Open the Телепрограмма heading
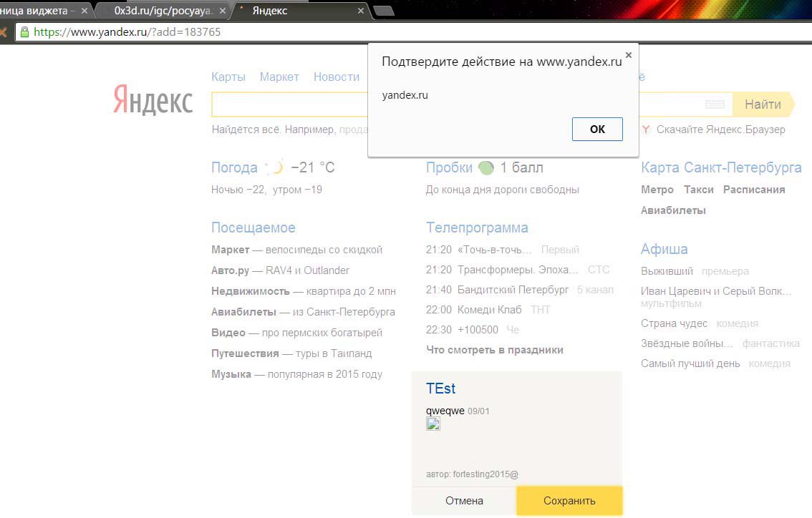 (x=477, y=228)
